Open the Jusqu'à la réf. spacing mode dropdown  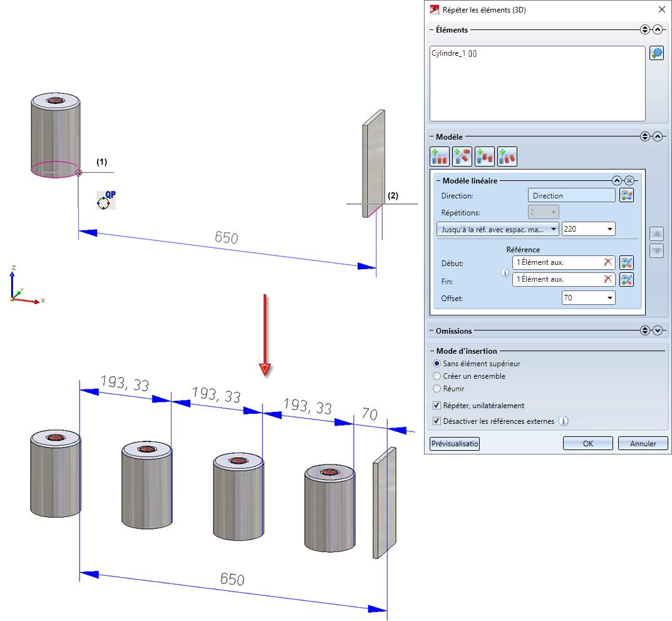click(x=497, y=229)
